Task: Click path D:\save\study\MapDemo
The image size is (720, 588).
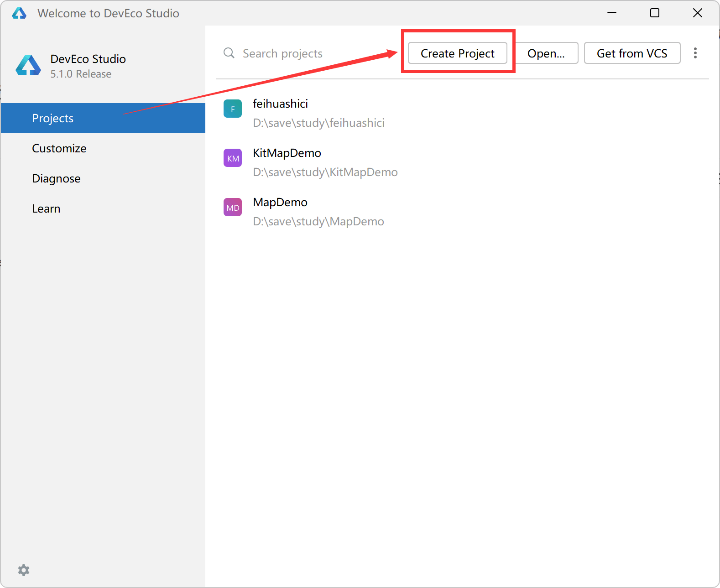Action: [x=318, y=222]
